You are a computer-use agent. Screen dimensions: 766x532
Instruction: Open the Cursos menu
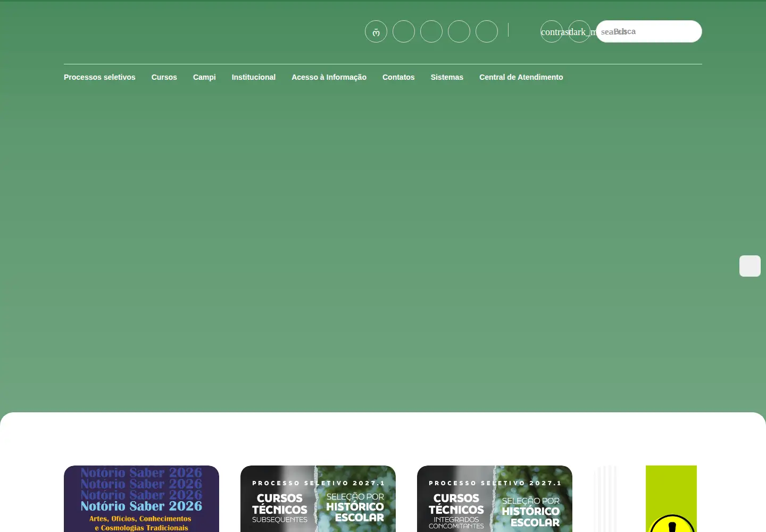point(164,77)
